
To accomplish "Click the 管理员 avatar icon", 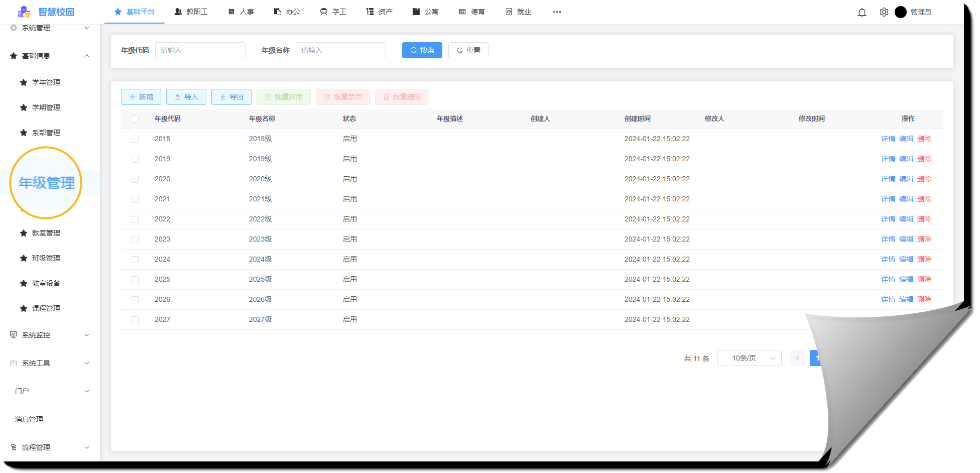I will tap(901, 12).
